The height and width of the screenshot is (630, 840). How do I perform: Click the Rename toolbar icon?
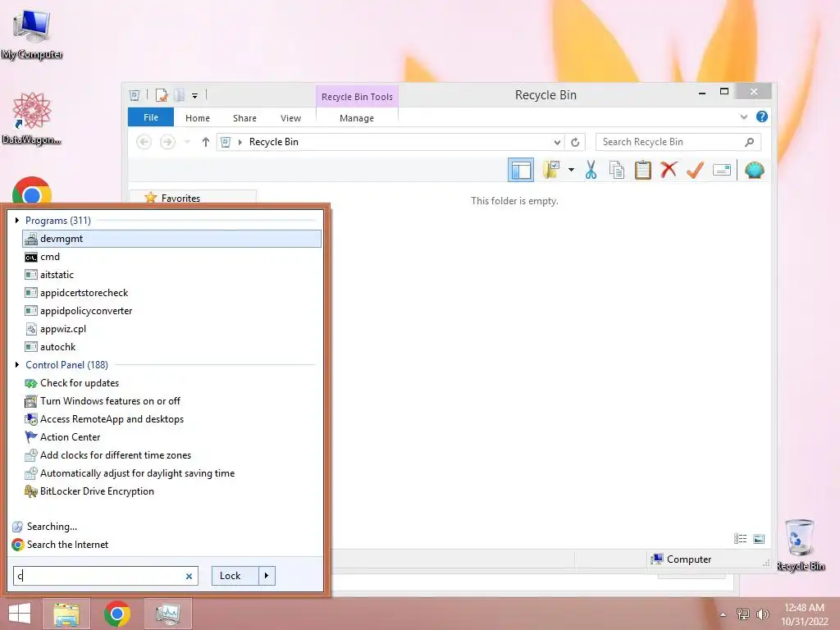pyautogui.click(x=722, y=171)
